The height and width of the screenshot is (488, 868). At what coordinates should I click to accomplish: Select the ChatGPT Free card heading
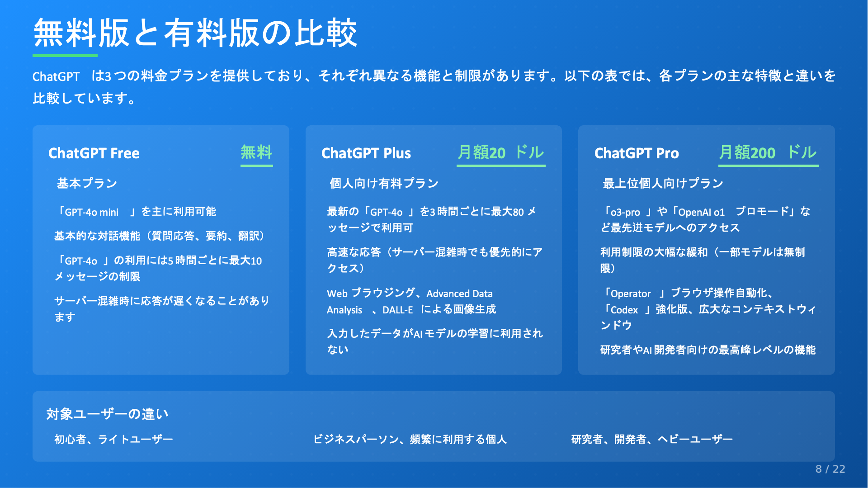pos(94,153)
